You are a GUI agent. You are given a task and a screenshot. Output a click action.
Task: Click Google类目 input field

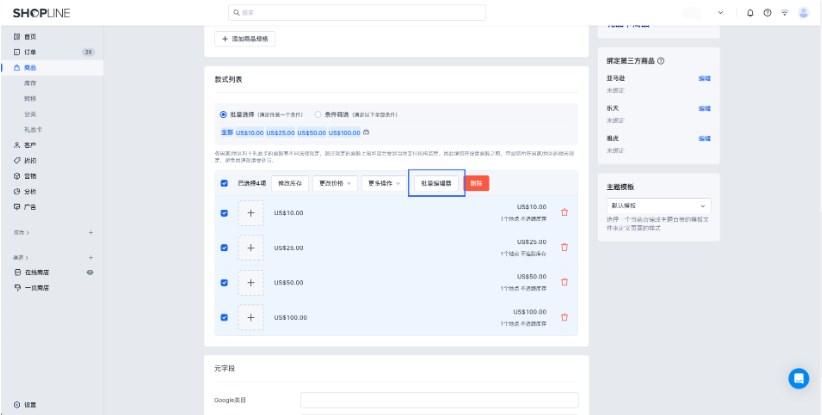click(x=439, y=400)
